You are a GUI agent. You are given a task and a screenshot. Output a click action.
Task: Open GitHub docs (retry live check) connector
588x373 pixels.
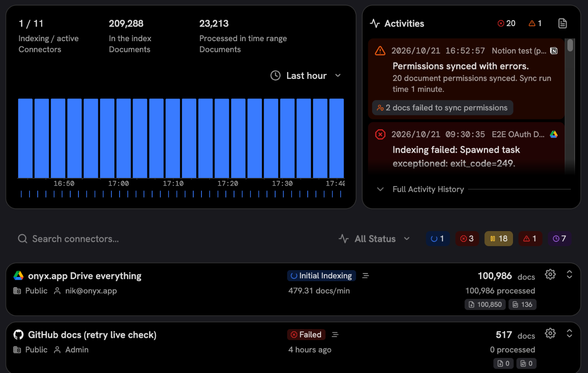click(92, 334)
